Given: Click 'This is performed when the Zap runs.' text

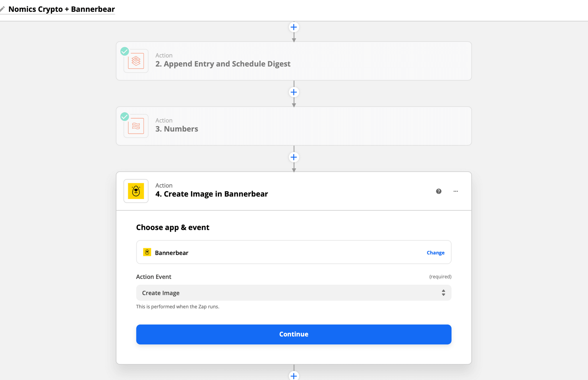Looking at the screenshot, I should (x=178, y=306).
